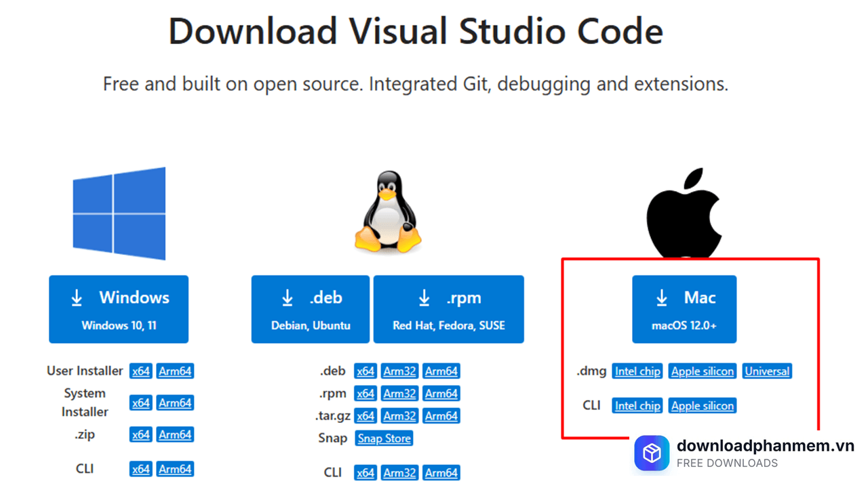Download the .deb package for Debian, Ubuntu
868x488 pixels.
click(x=311, y=309)
